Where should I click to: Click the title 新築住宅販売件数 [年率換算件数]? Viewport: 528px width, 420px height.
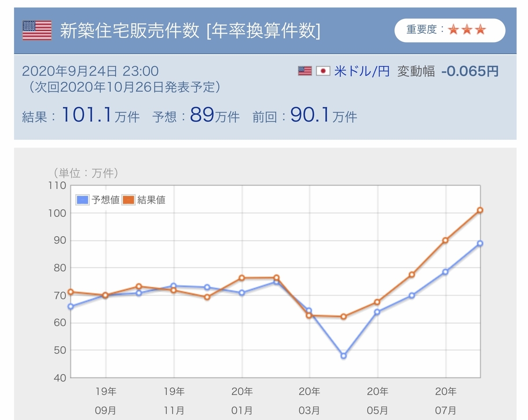(190, 31)
